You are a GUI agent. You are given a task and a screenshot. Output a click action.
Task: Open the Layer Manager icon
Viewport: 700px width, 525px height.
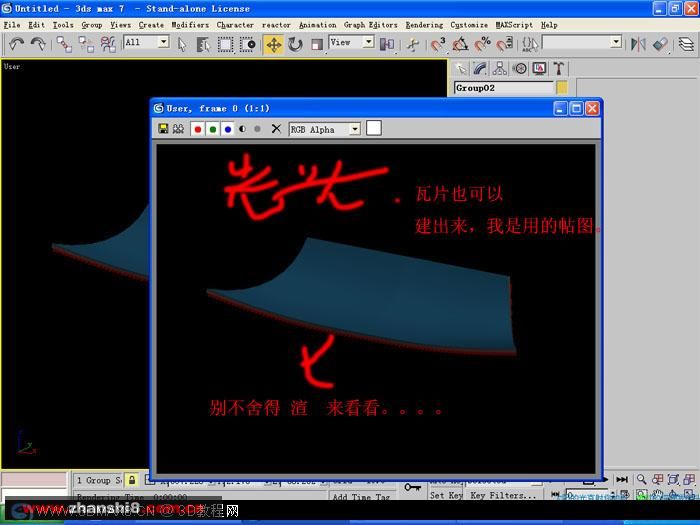686,44
